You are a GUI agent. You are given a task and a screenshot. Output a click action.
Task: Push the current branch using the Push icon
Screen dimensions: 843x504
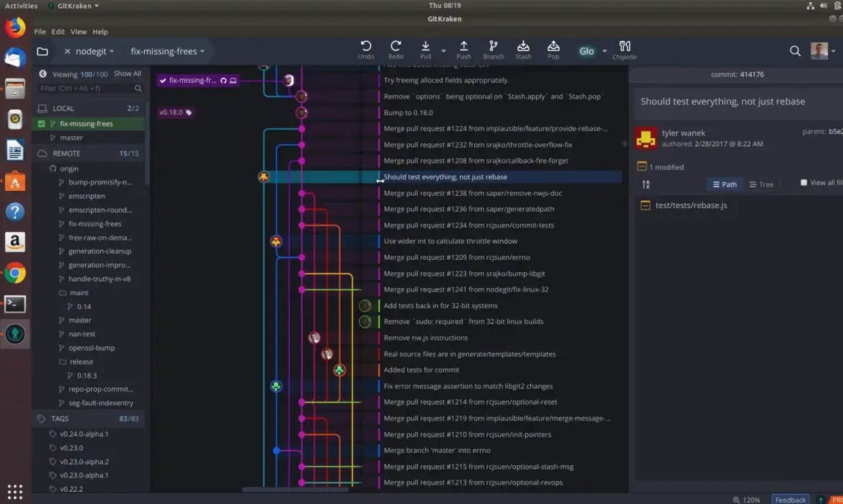tap(463, 46)
